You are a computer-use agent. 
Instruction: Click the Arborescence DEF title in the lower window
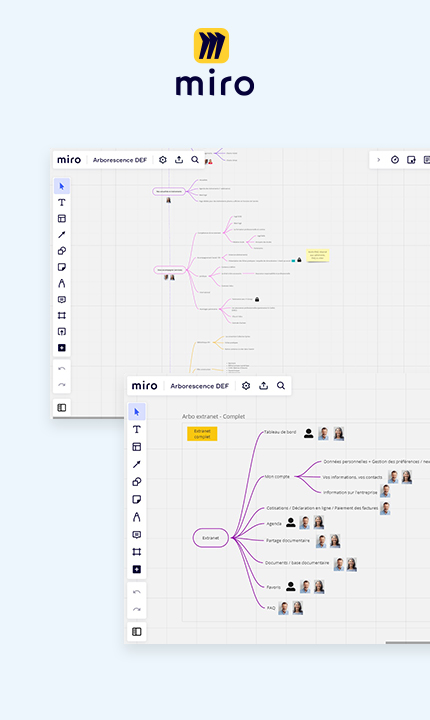[199, 386]
